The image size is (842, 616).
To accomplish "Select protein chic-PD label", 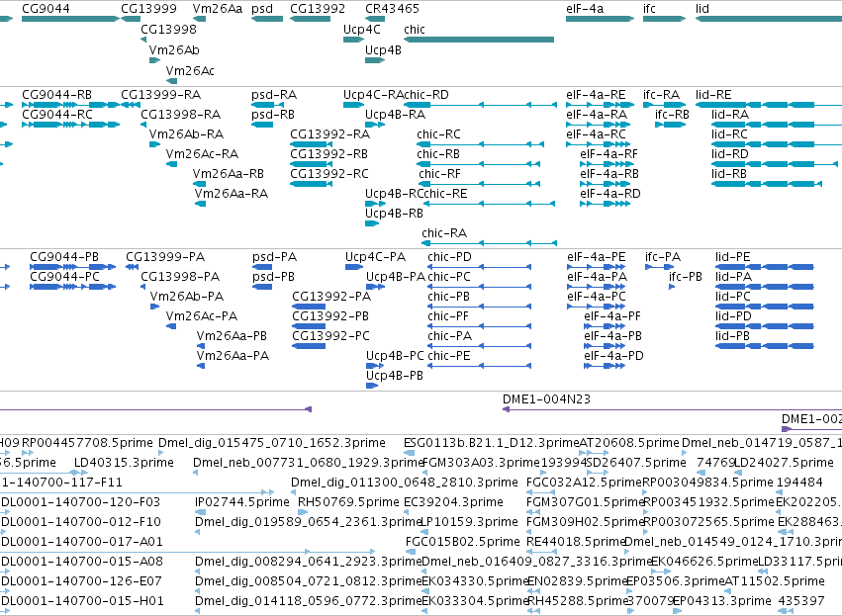I will tap(449, 257).
